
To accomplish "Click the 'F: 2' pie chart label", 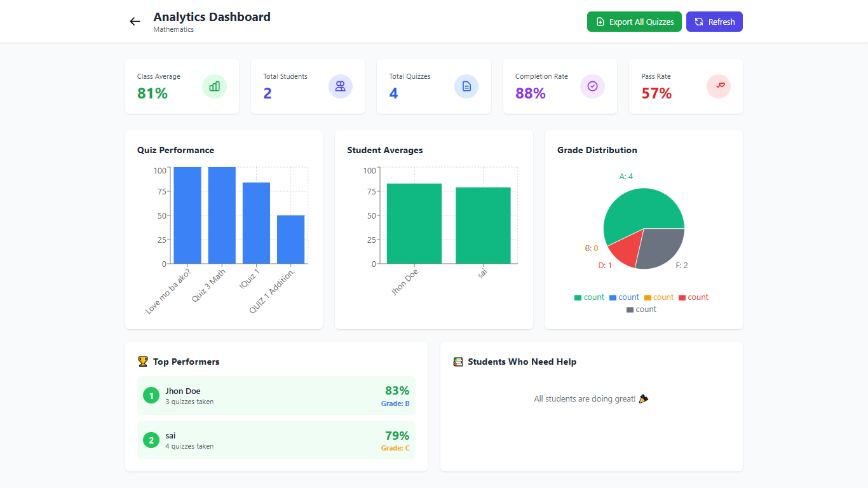I will point(682,266).
